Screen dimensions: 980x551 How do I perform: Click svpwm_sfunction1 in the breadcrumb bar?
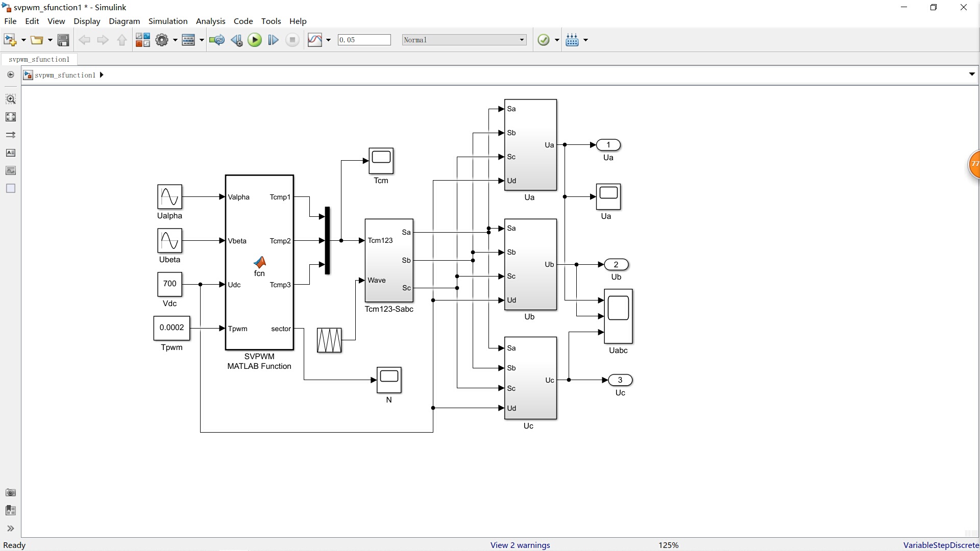[65, 75]
